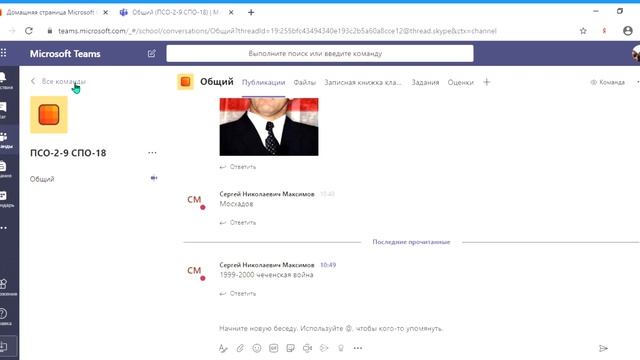Reload the browser page

coord(29,31)
